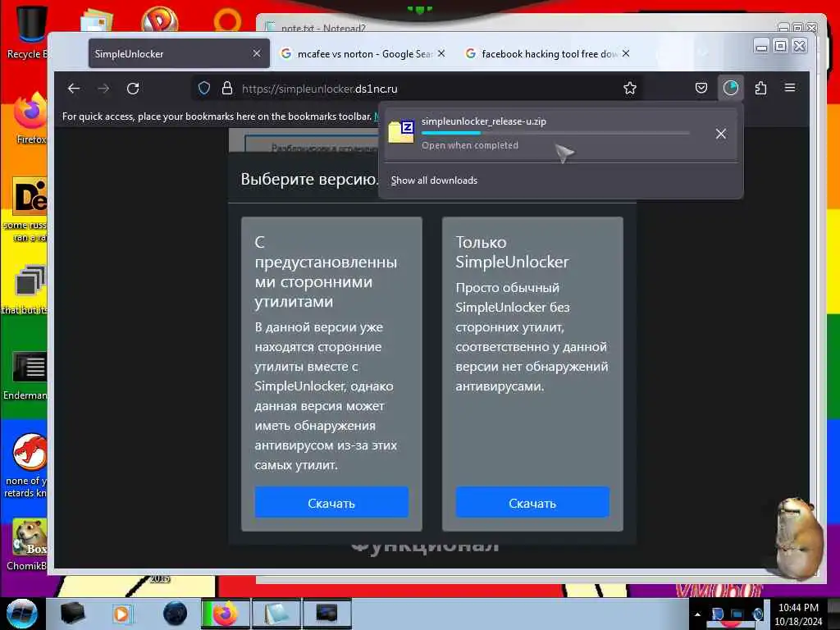840x630 pixels.
Task: Click the zip download progress bar
Action: click(x=555, y=134)
